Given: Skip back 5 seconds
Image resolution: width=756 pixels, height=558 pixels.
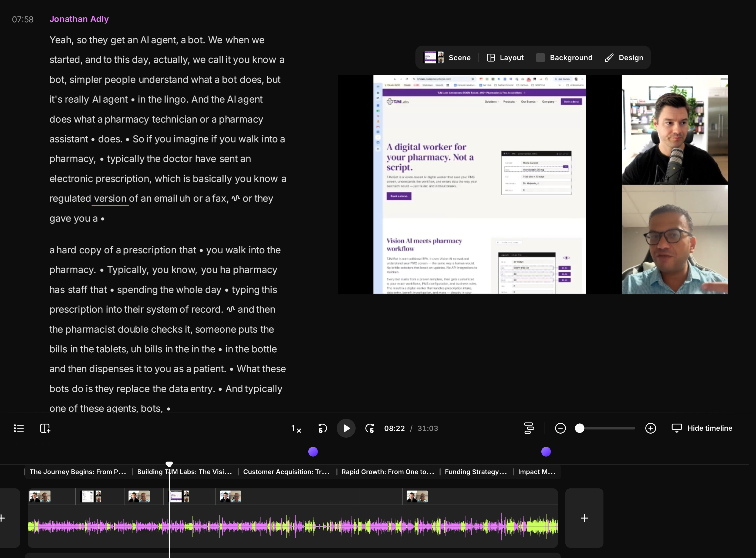Looking at the screenshot, I should click(x=323, y=428).
